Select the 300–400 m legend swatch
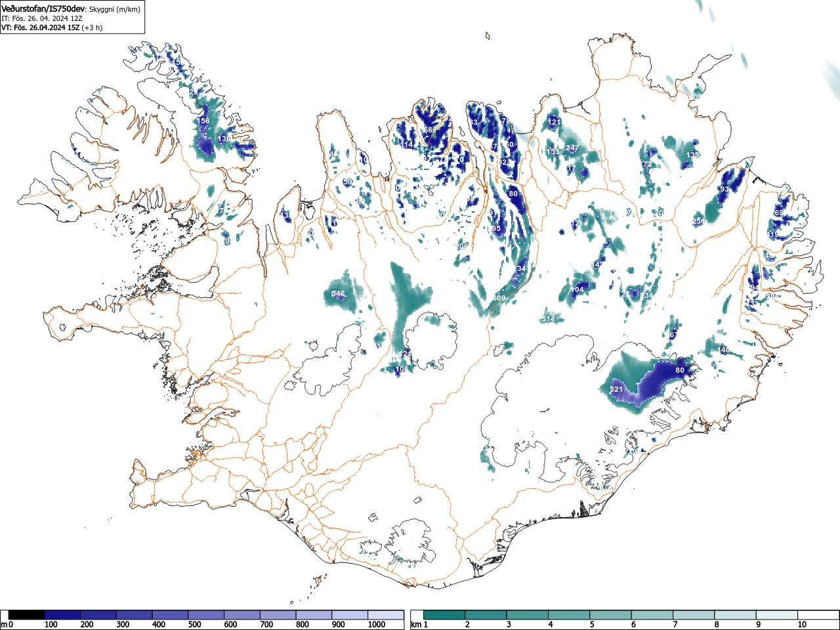This screenshot has height=630, width=840. click(x=135, y=615)
